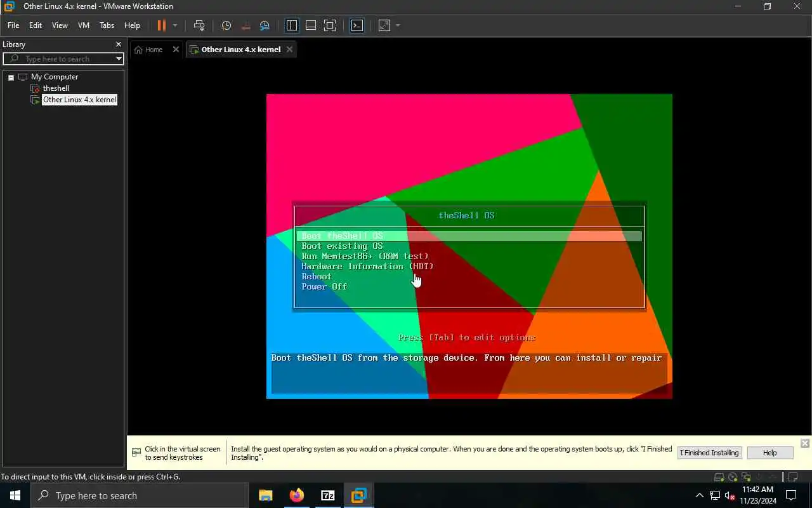Collapse the My Computer tree node
This screenshot has width=812, height=508.
(11, 77)
